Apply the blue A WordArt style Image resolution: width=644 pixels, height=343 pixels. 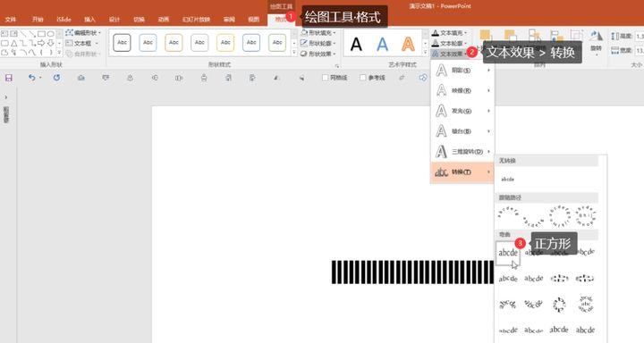click(383, 44)
